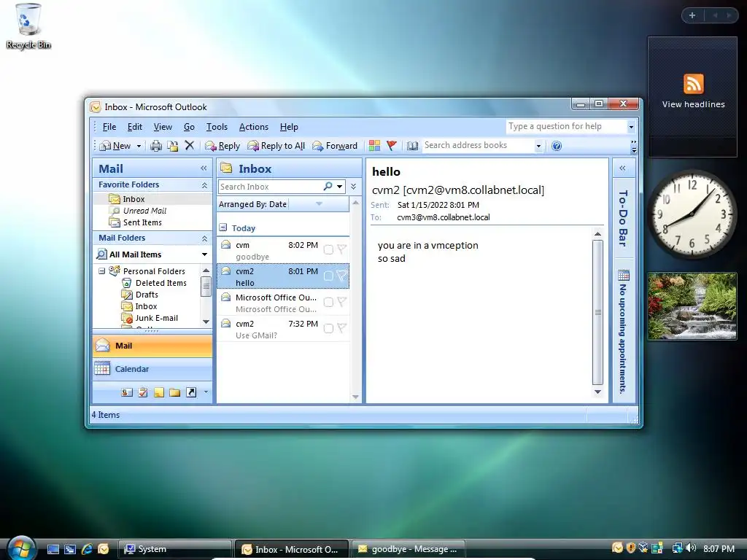This screenshot has height=560, width=747.
Task: Toggle category box on hello message
Action: [x=328, y=276]
